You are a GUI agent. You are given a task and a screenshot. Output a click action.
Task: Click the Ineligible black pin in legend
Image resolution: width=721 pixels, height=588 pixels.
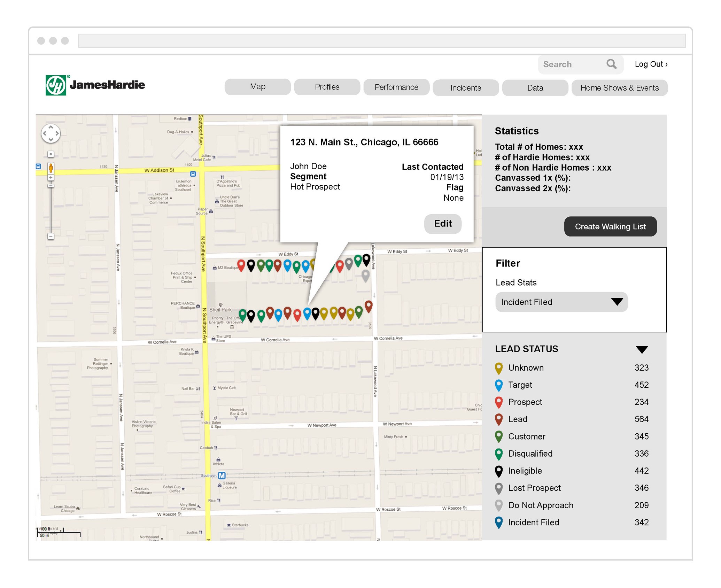point(499,471)
